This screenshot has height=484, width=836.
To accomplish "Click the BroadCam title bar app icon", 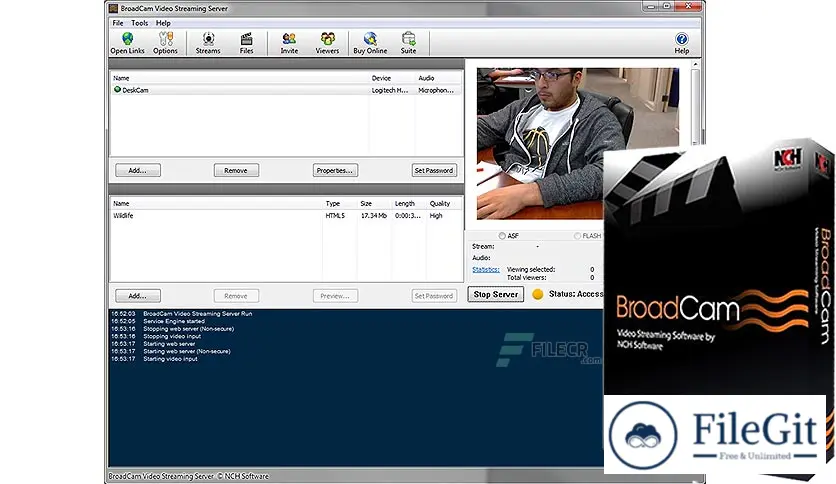I will pos(114,8).
